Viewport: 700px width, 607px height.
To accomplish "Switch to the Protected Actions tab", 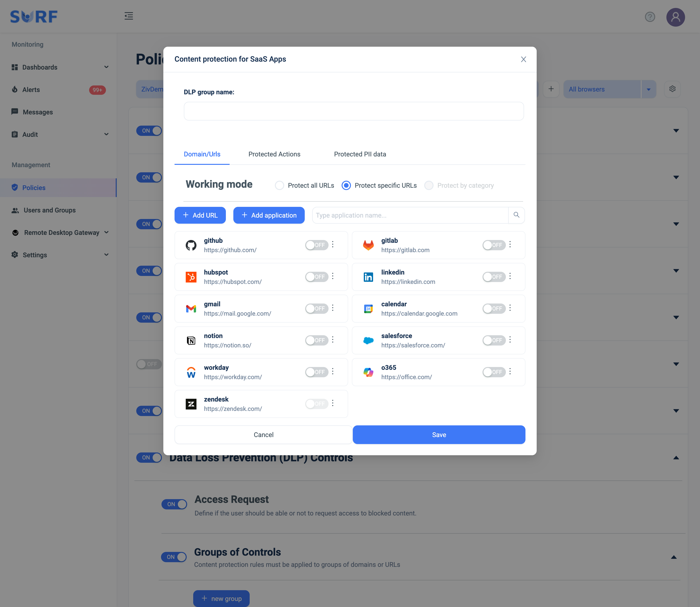I will click(274, 154).
